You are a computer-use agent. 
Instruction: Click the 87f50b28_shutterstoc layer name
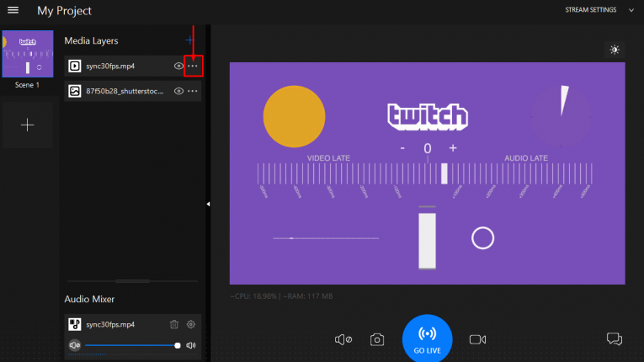(x=125, y=91)
